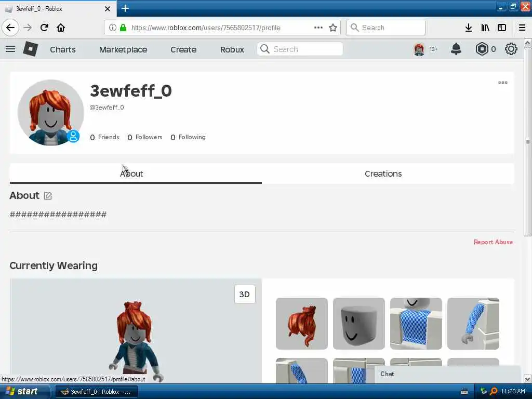Image resolution: width=532 pixels, height=399 pixels.
Task: Toggle the 3D avatar view
Action: (x=245, y=294)
